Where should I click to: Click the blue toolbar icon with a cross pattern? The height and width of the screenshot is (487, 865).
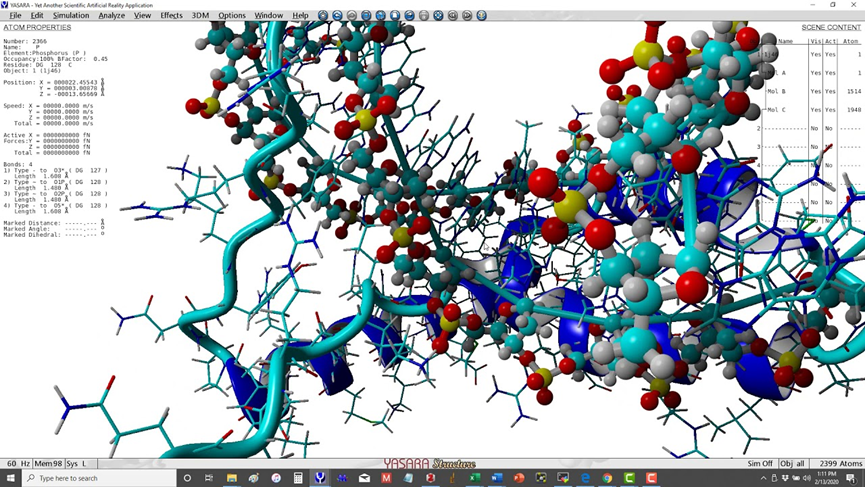tap(438, 15)
